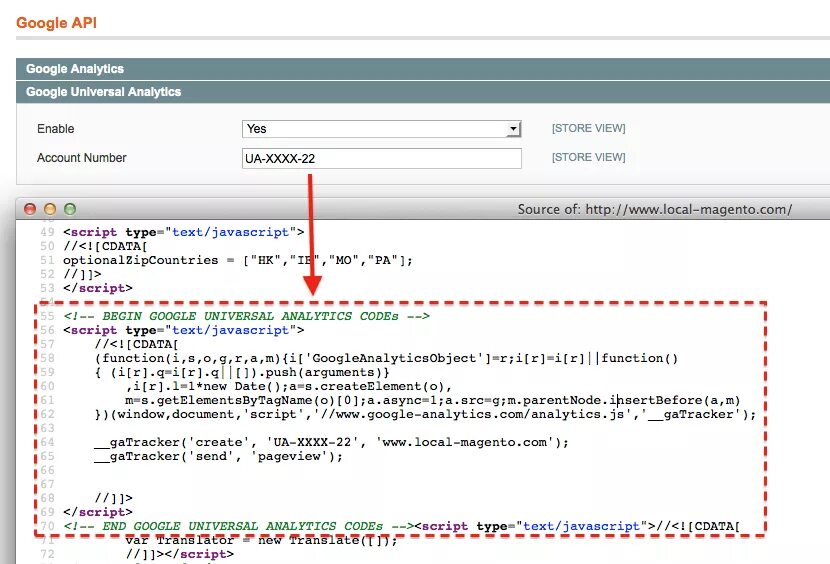Click the red close button of the source window
This screenshot has width=830, height=564.
pyautogui.click(x=30, y=209)
